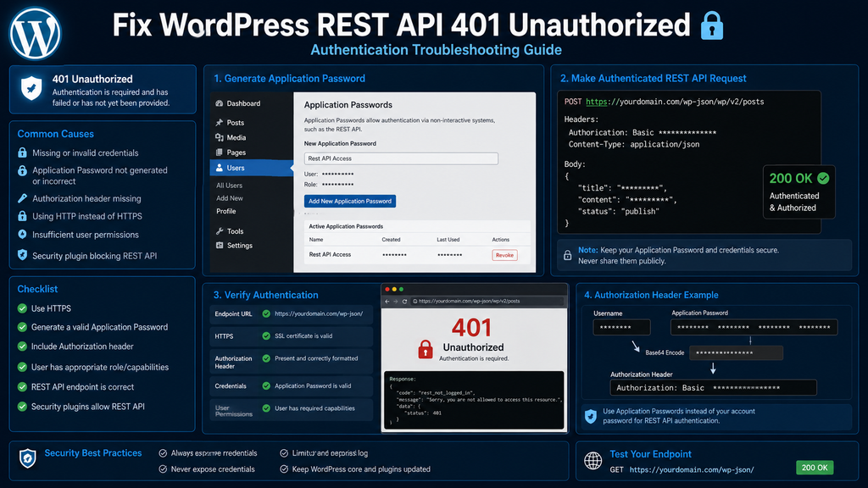
Task: Click the Base64 Encode value field
Action: click(736, 352)
